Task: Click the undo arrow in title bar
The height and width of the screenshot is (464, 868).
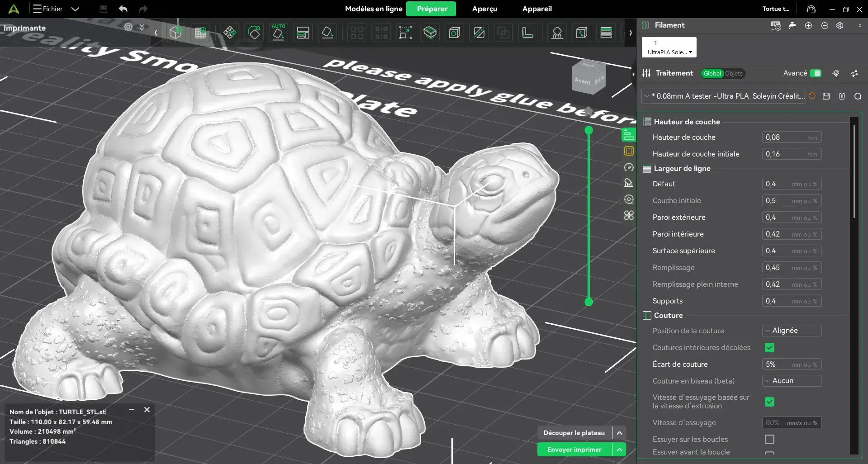Action: pyautogui.click(x=123, y=9)
